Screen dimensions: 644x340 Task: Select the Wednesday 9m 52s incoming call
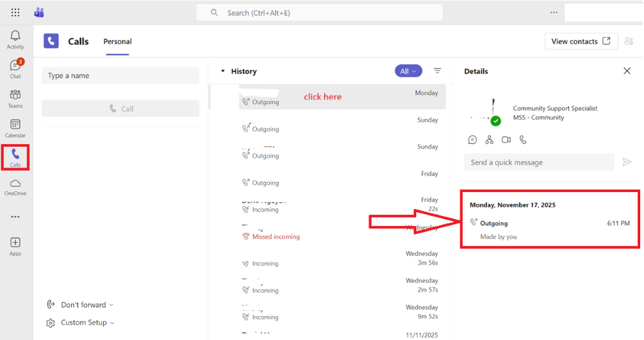(327, 312)
